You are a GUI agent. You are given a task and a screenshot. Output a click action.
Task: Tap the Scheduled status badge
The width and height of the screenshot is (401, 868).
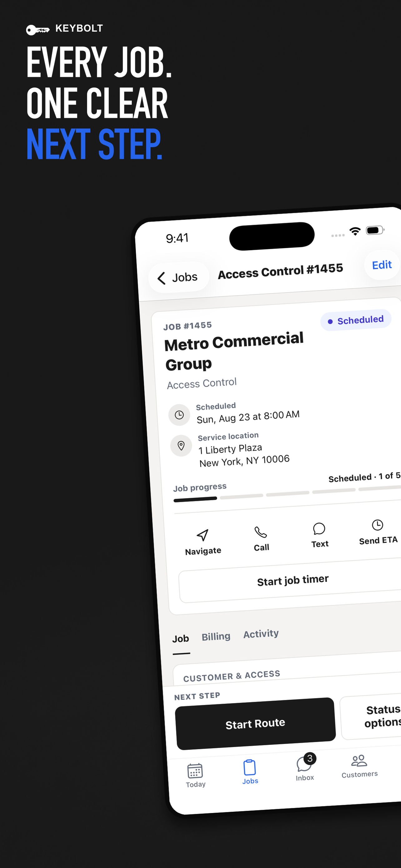(x=356, y=320)
